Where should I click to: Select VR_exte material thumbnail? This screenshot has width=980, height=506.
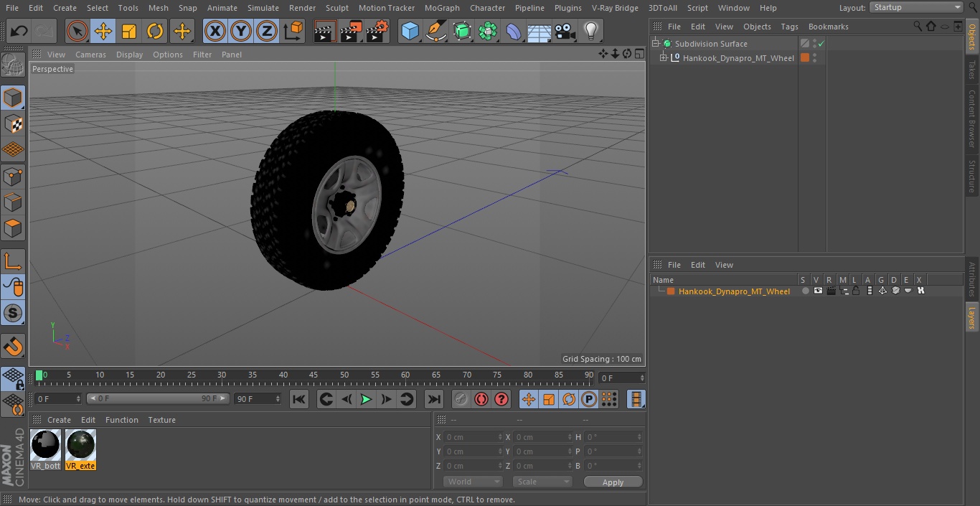tap(80, 450)
